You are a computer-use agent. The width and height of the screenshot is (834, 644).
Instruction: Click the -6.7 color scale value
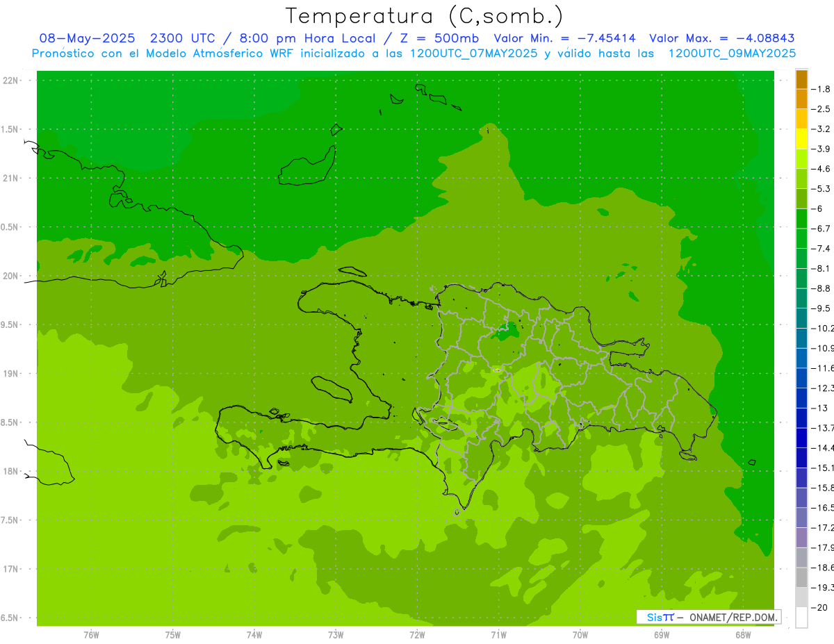point(821,229)
